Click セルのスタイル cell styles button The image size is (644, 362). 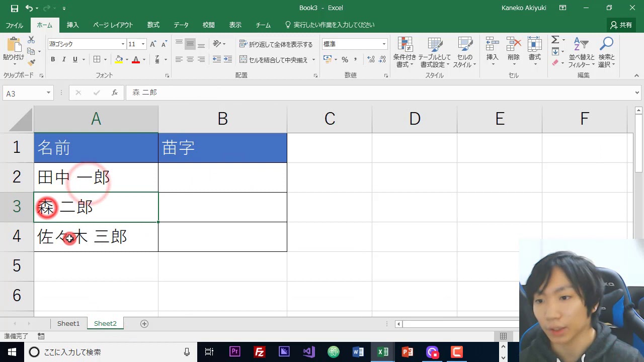click(465, 52)
